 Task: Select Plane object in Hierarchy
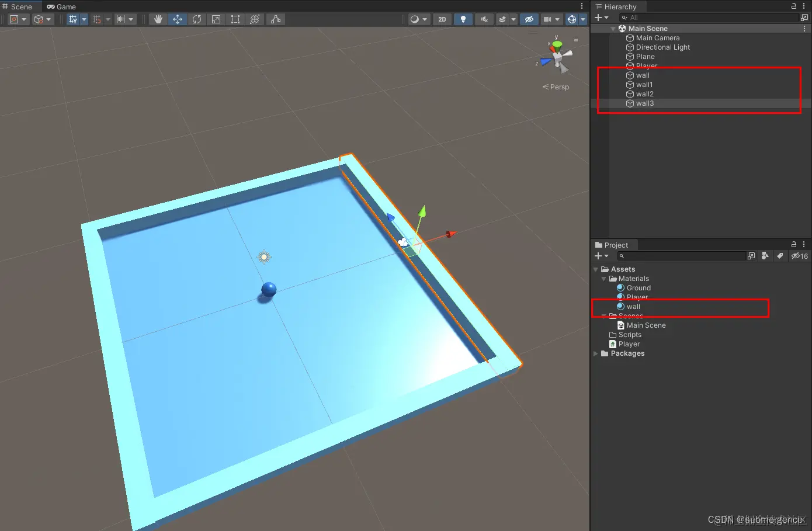tap(645, 57)
